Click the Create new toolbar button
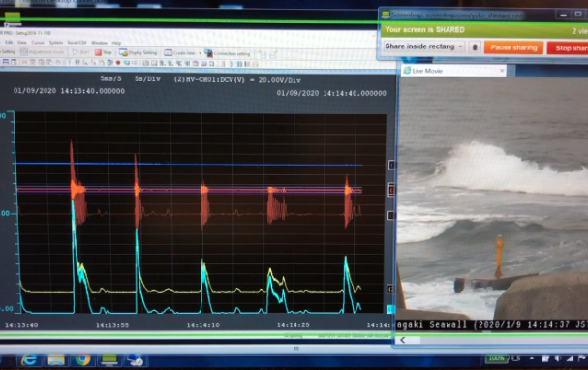This screenshot has height=370, width=588. [x=179, y=53]
